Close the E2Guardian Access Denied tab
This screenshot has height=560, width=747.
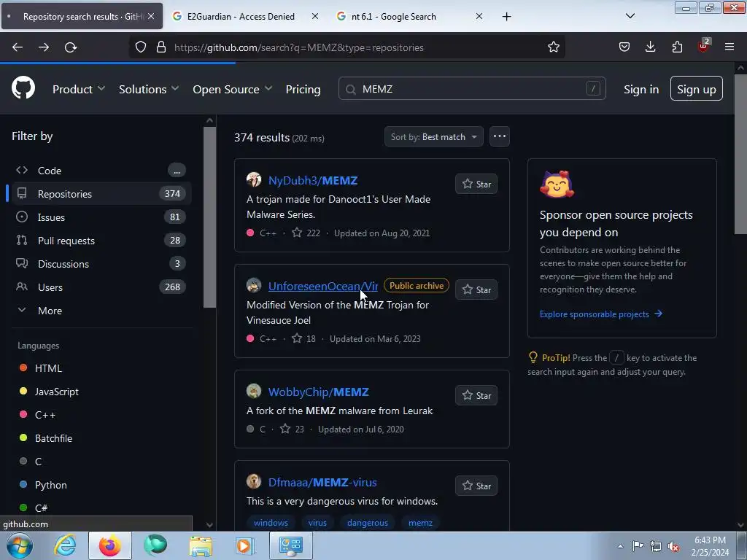(315, 16)
